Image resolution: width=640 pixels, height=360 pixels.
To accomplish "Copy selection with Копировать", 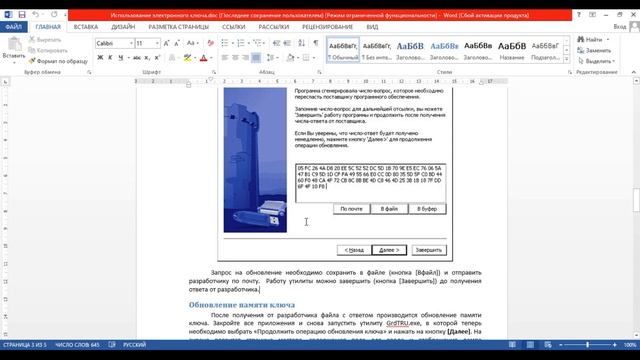I will (x=48, y=50).
